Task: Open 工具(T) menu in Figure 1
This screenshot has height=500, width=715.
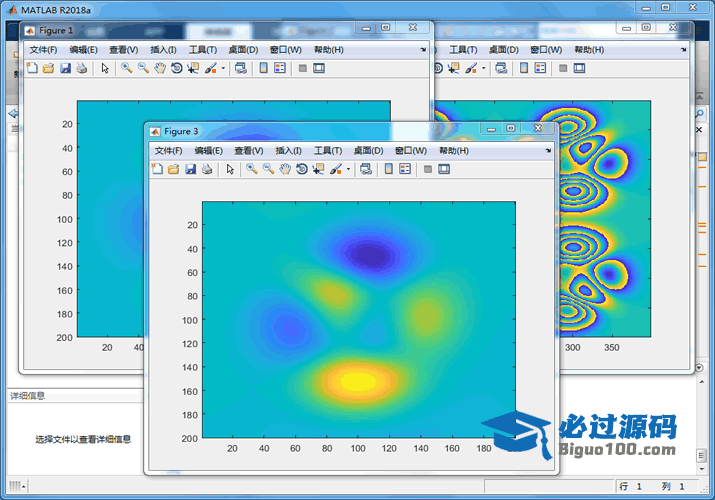Action: click(x=203, y=49)
